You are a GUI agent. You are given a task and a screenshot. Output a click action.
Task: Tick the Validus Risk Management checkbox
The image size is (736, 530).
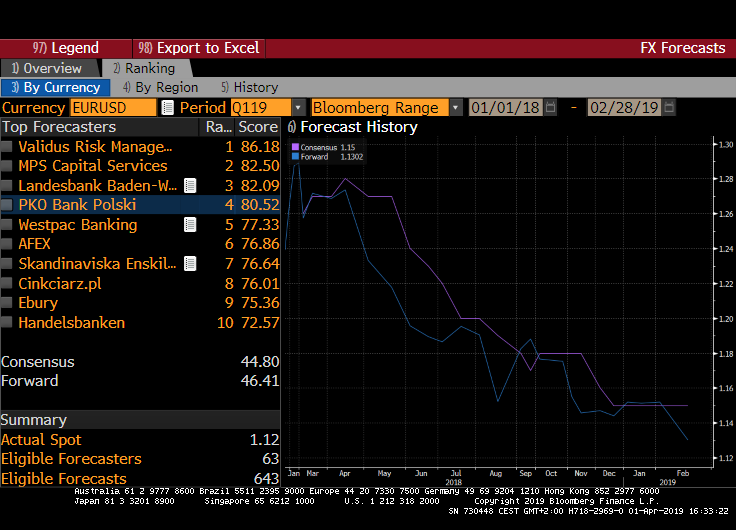pyautogui.click(x=8, y=147)
